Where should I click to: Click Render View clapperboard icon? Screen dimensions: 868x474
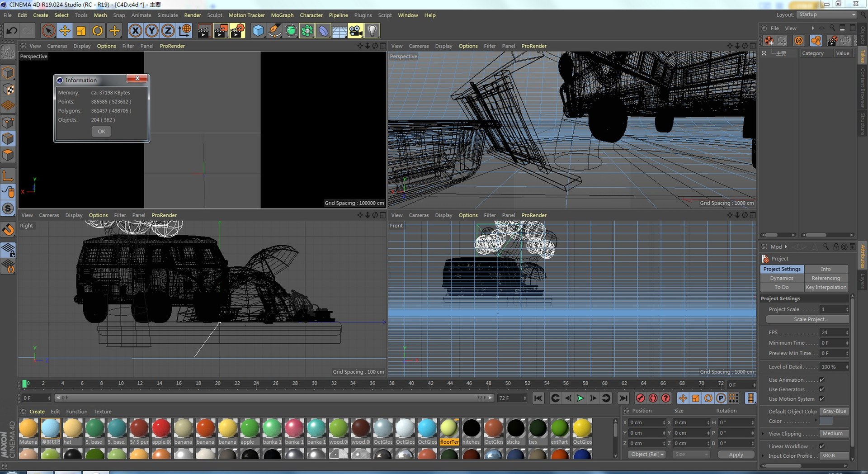(204, 31)
